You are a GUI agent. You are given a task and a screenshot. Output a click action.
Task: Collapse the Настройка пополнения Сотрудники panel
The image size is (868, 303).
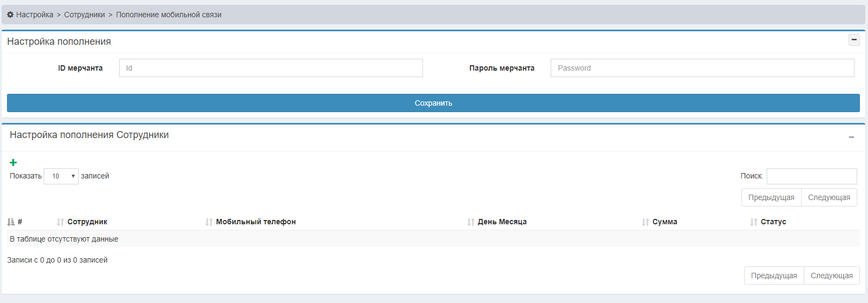point(851,137)
